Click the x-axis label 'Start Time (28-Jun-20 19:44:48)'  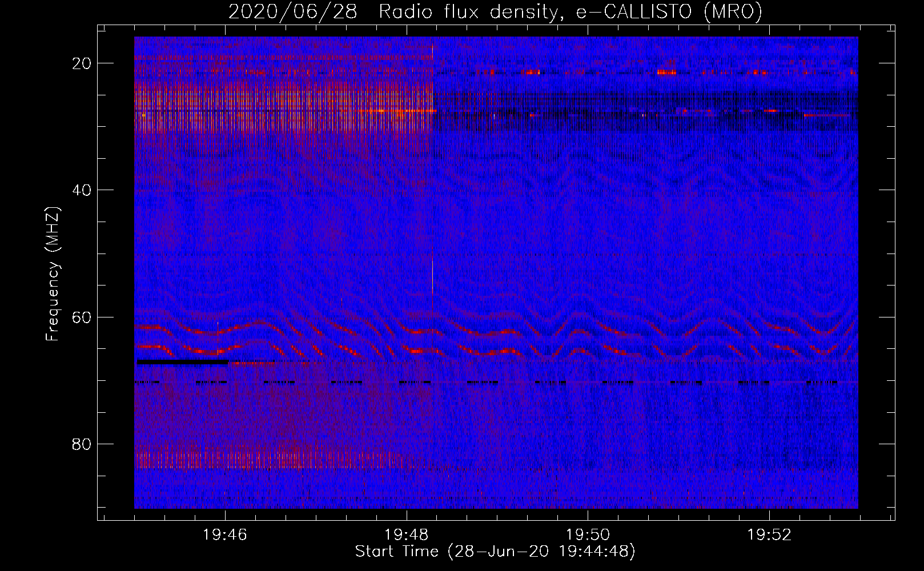click(x=495, y=552)
